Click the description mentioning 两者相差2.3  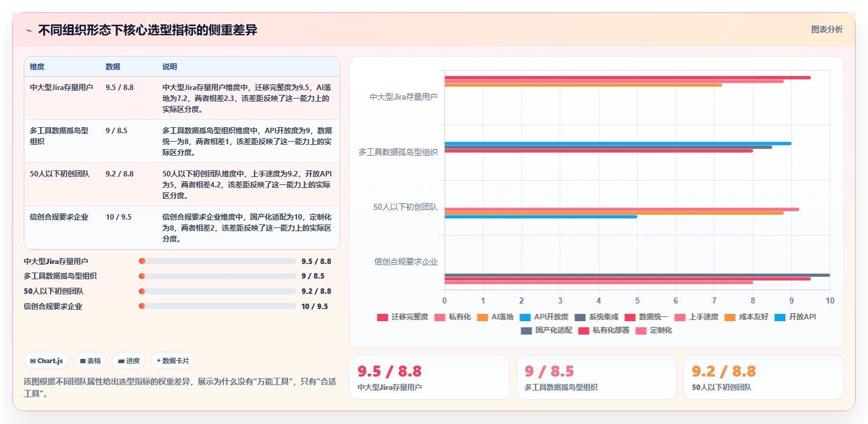tap(247, 99)
